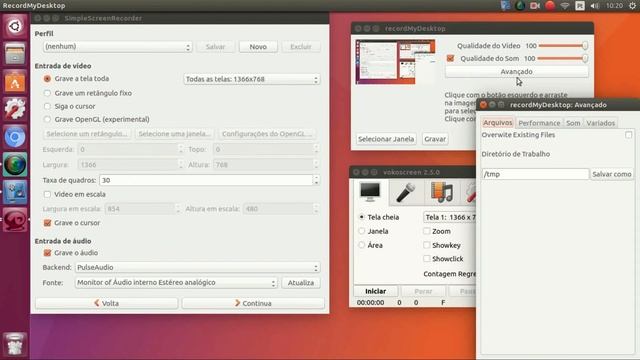The height and width of the screenshot is (360, 640).
Task: Open vokoscreen's monitor screen settings tab
Action: [x=370, y=192]
